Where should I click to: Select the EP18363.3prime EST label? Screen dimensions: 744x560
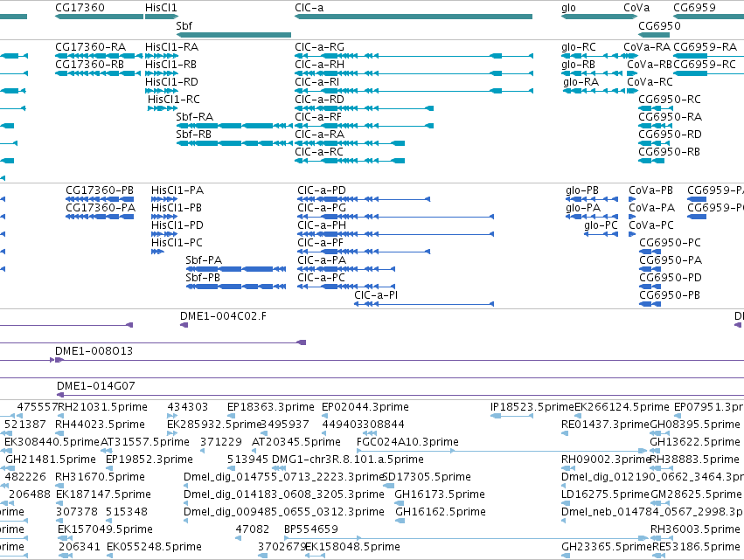270,407
